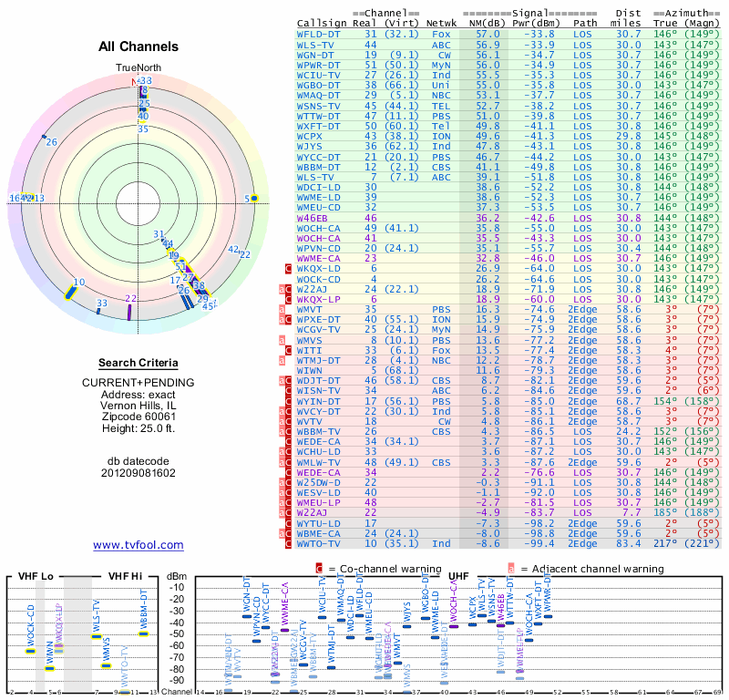The width and height of the screenshot is (729, 700).
Task: Click purple WOCH-CA bar in UHF chart
Action: (454, 625)
